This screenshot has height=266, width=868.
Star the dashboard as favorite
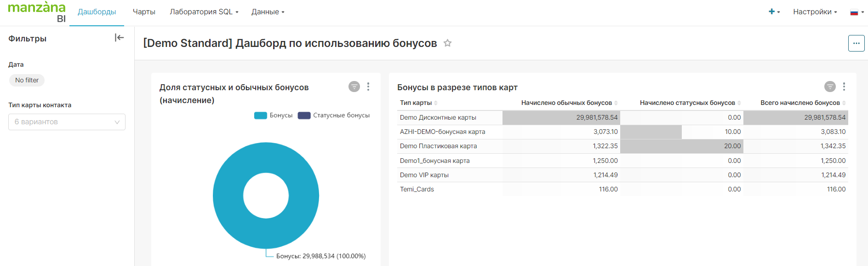click(x=447, y=43)
